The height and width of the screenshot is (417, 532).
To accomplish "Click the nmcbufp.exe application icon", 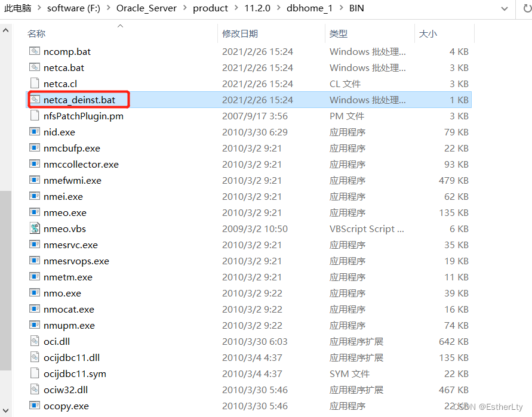I will click(34, 148).
